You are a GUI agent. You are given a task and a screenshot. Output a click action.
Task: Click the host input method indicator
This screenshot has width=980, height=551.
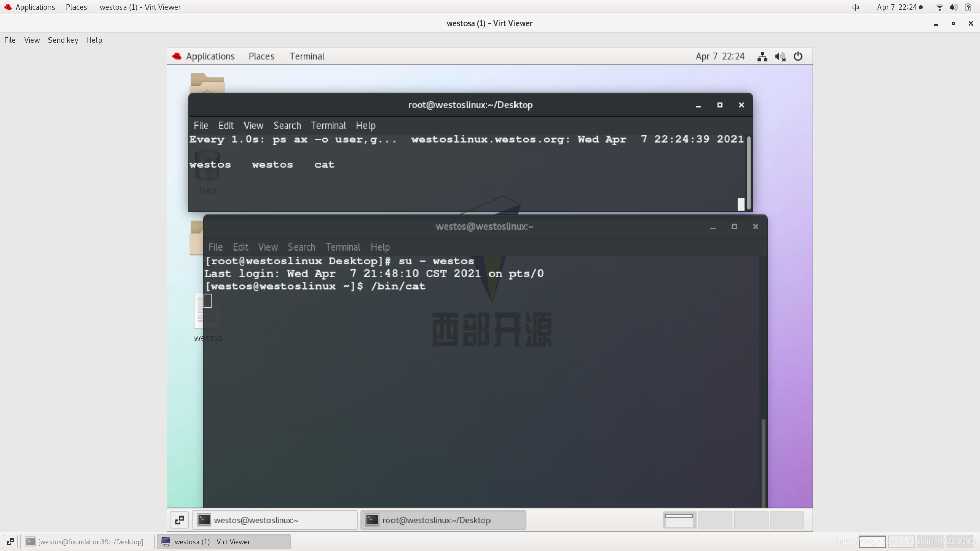tap(855, 7)
